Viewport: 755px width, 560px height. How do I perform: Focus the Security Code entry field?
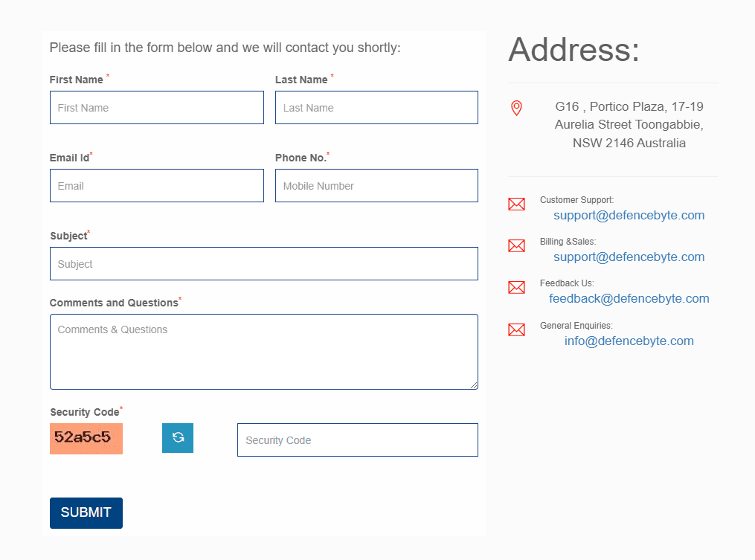pos(357,440)
